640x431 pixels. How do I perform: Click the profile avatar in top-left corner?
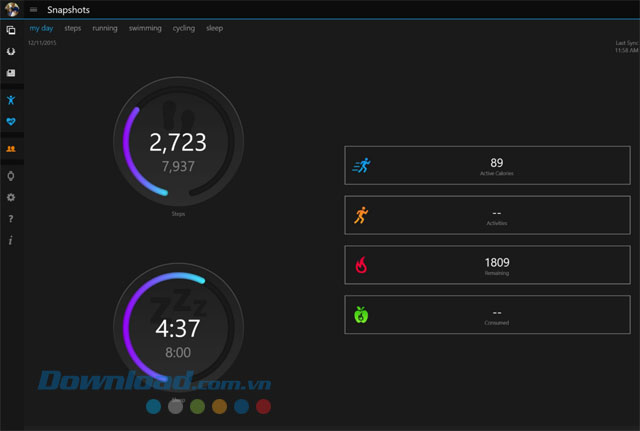click(10, 10)
